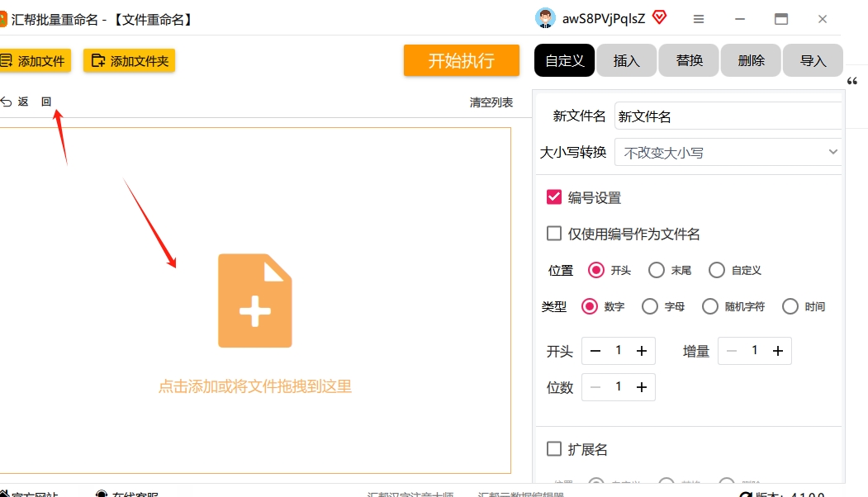Image resolution: width=868 pixels, height=497 pixels.
Task: Click the 增量 number value field
Action: [x=755, y=350]
